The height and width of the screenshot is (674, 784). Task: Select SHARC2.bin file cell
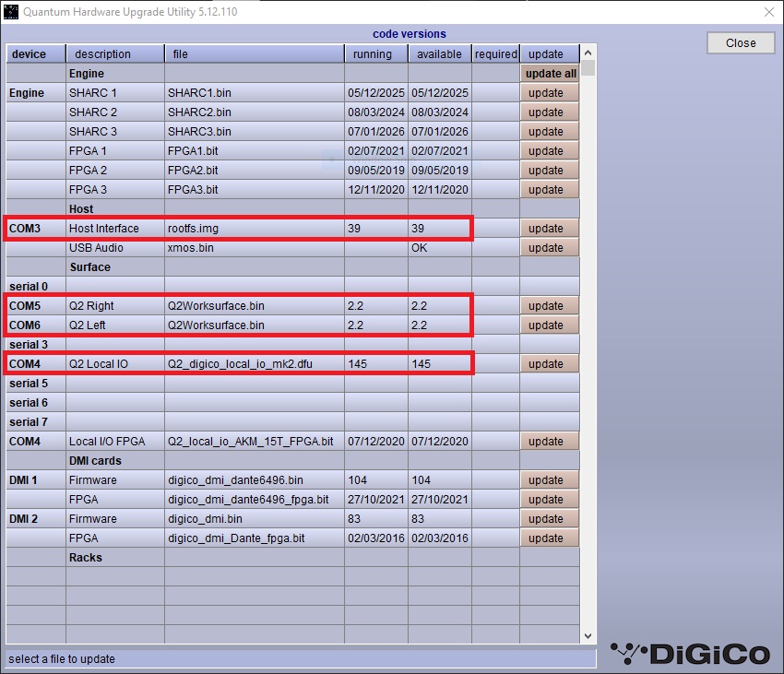(255, 112)
